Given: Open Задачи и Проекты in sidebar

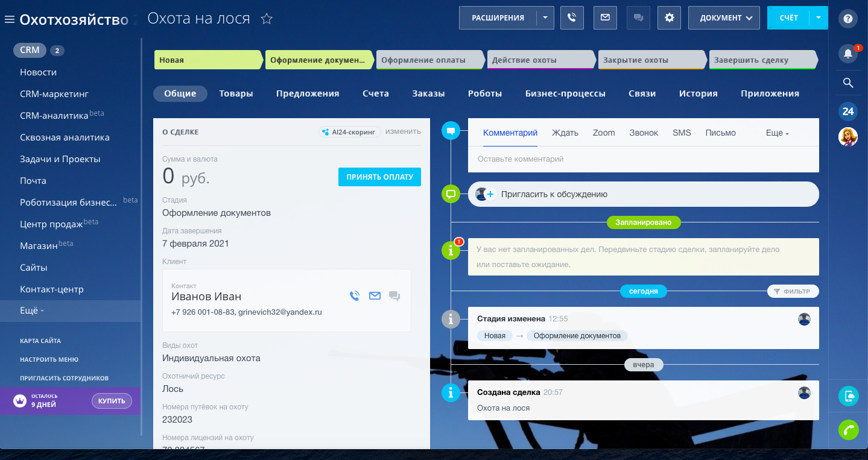Looking at the screenshot, I should coord(60,159).
